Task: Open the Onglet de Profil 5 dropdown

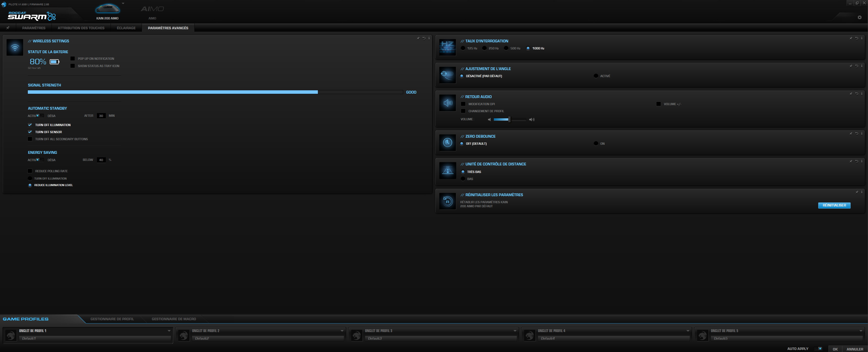Action: [861, 331]
